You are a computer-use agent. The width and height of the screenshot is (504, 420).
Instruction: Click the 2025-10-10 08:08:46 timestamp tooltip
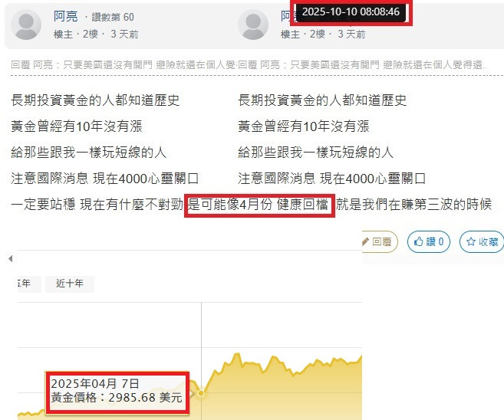[x=351, y=12]
